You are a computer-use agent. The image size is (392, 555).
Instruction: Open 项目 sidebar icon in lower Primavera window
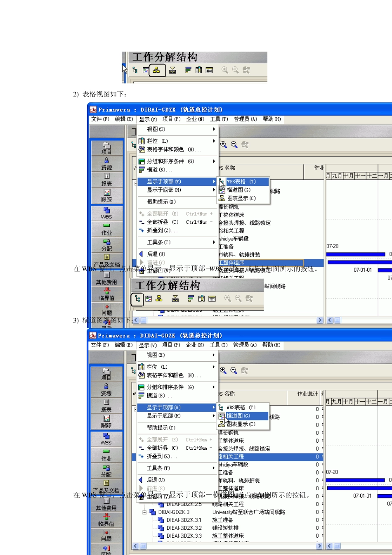point(106,374)
